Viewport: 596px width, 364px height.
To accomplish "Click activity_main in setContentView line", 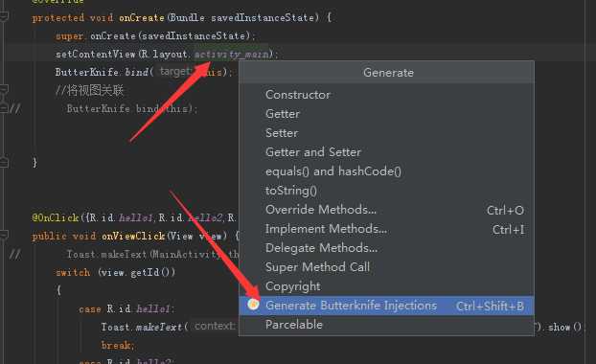I will 232,55.
